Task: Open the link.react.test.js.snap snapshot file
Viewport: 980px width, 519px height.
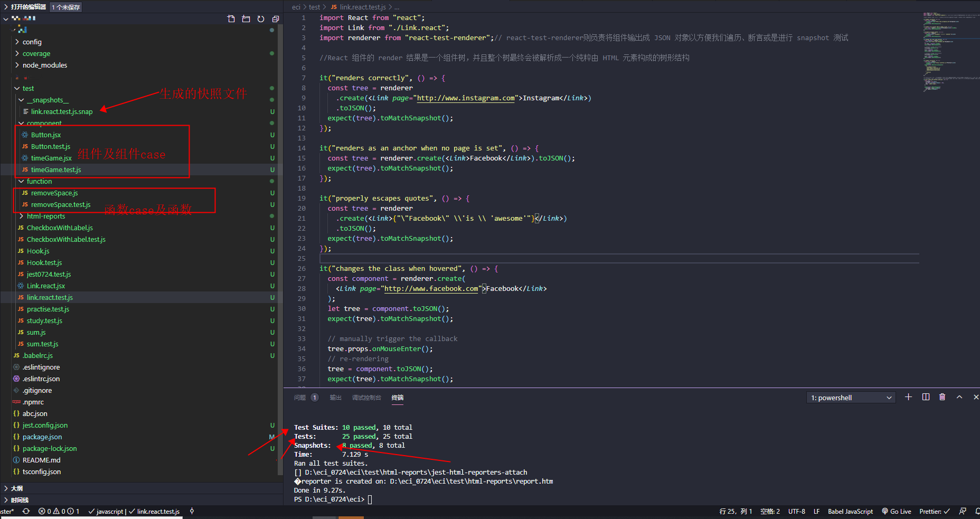Action: click(61, 111)
